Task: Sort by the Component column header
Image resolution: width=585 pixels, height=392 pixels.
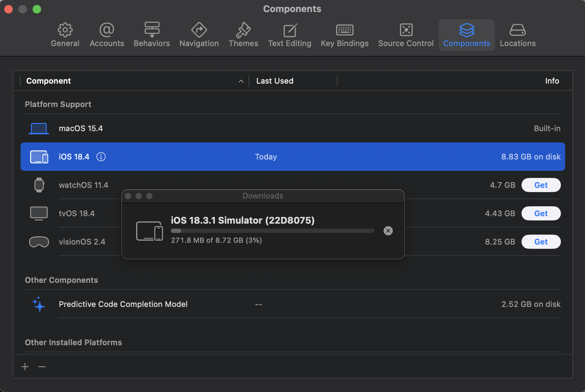Action: coord(49,81)
